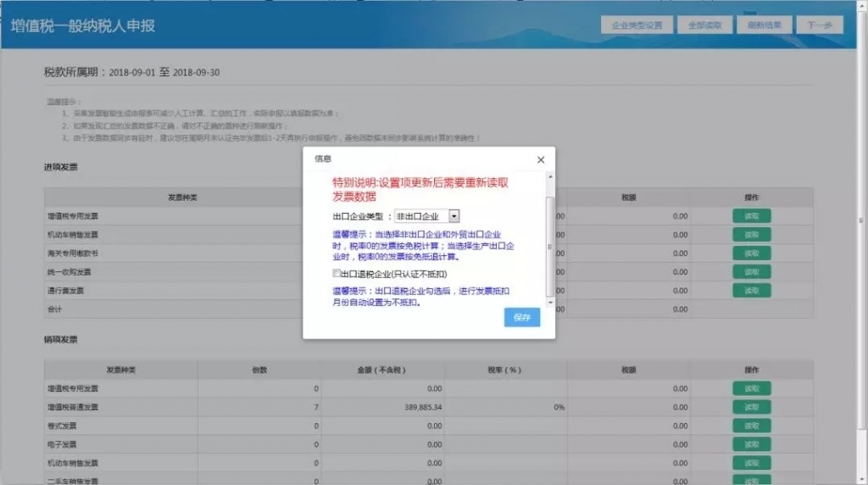Tick the 出口退税企业(只认证不抵扣) checkbox
This screenshot has height=485, width=868.
click(336, 273)
